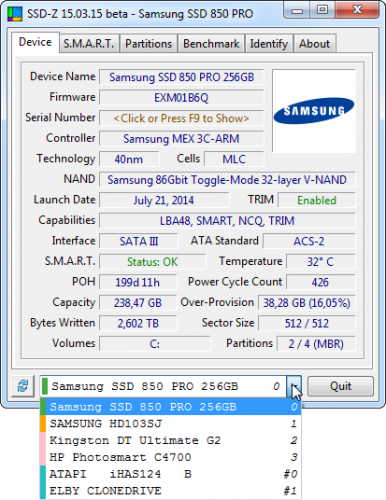Viewport: 386px width, 500px height.
Task: Click the POH value 199d 11h
Action: pos(138,282)
